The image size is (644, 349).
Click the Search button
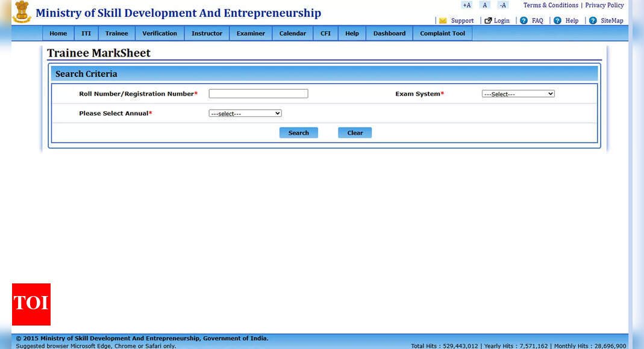299,132
